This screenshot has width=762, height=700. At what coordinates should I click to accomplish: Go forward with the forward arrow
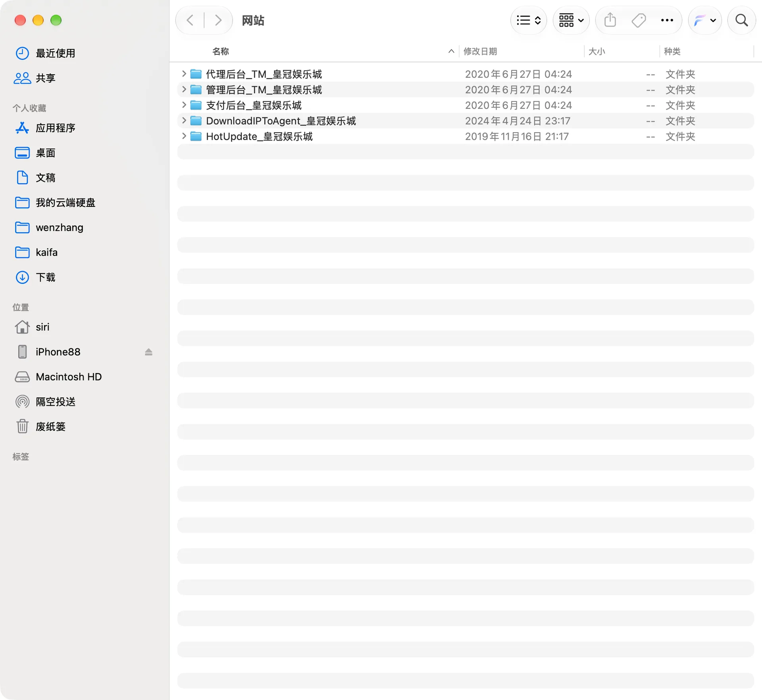click(218, 20)
